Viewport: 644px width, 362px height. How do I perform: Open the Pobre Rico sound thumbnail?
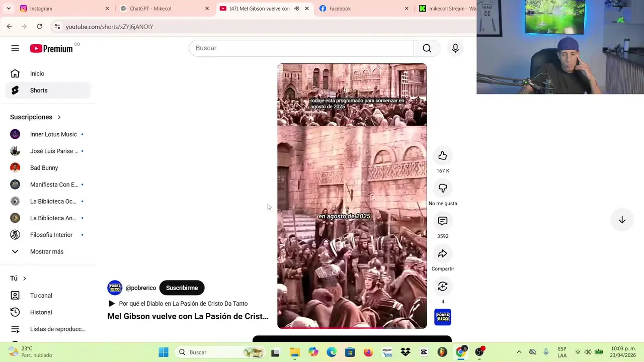(x=443, y=317)
